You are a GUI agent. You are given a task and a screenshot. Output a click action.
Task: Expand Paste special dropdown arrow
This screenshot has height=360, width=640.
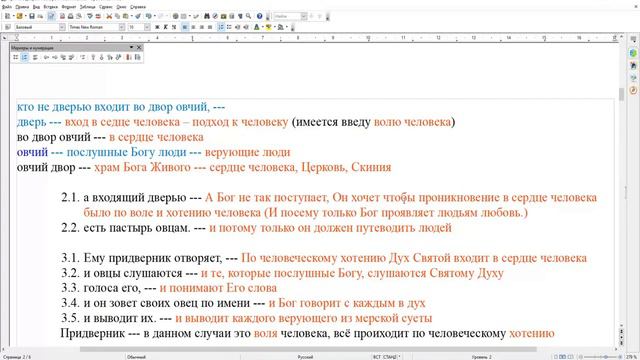[131, 16]
